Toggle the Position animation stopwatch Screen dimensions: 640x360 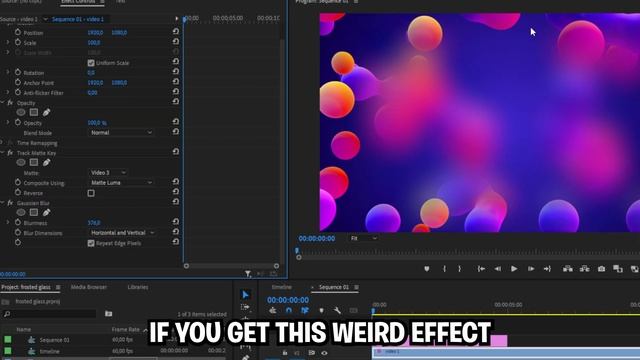(x=18, y=32)
